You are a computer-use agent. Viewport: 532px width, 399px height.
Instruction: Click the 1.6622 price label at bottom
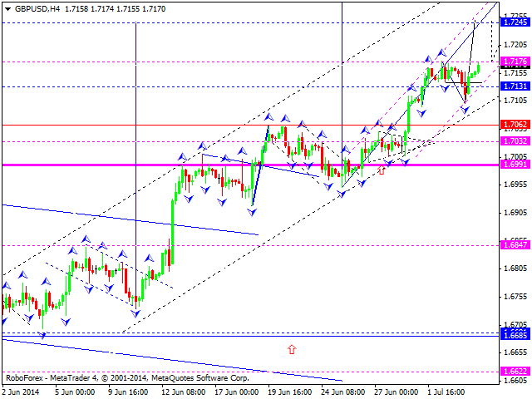[515, 372]
